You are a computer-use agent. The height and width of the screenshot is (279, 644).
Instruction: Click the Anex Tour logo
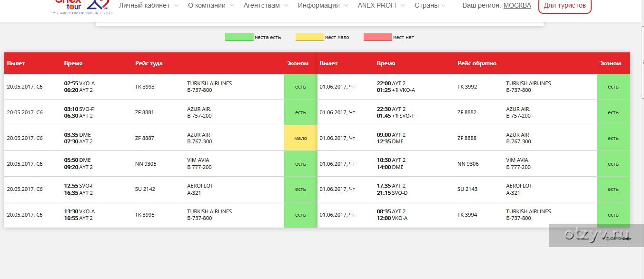coord(82,7)
